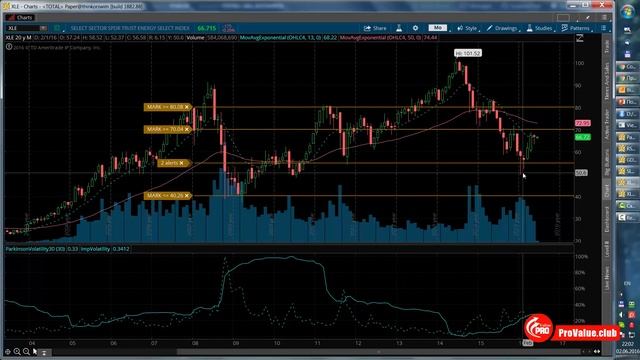Screen dimensions: 640x360
Task: Open the Share menu
Action: [375, 28]
